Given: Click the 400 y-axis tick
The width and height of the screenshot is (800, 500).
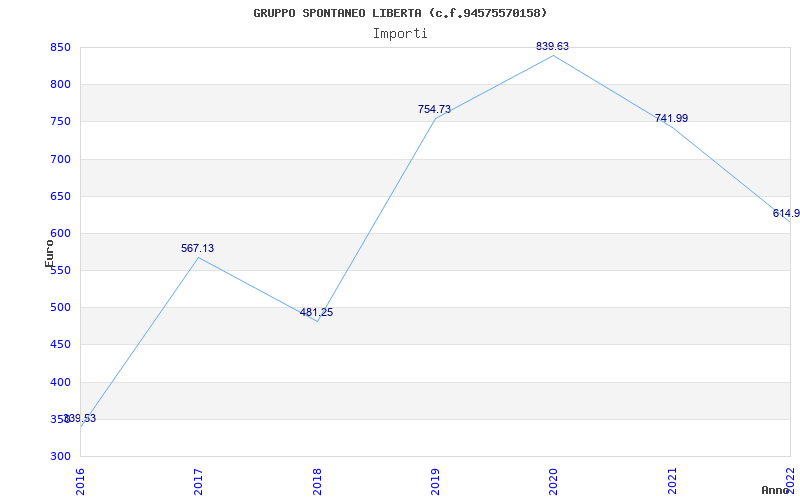Looking at the screenshot, I should pos(60,382).
